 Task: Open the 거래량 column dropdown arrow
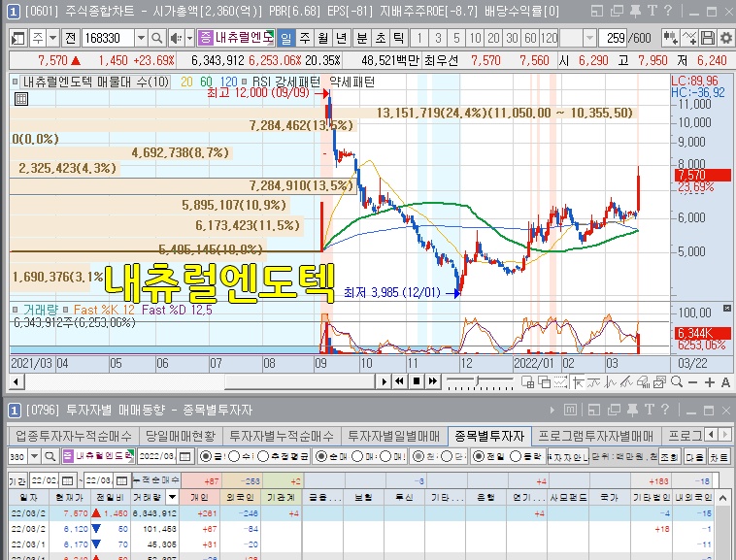pos(172,497)
